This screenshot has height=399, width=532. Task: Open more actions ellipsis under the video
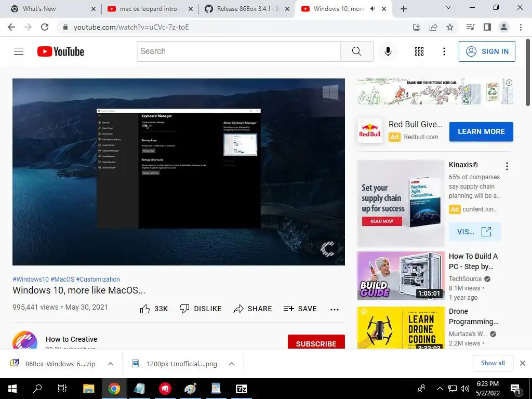[334, 309]
